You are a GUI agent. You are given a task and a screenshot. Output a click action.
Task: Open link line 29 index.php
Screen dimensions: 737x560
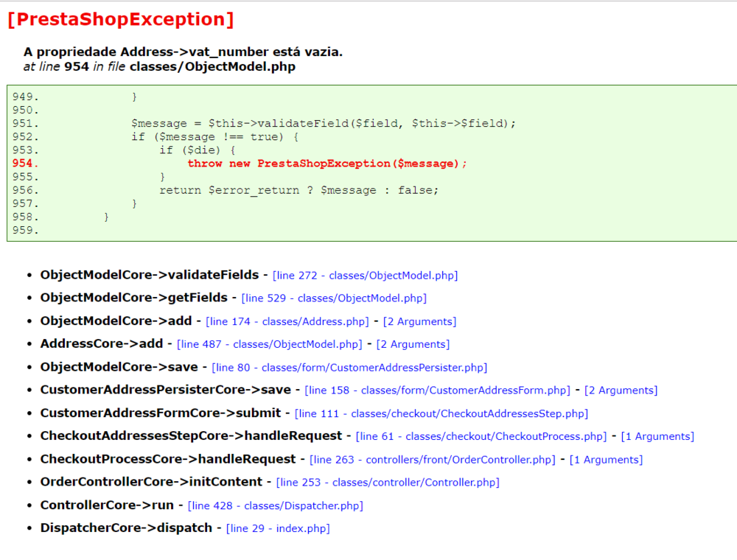[278, 528]
